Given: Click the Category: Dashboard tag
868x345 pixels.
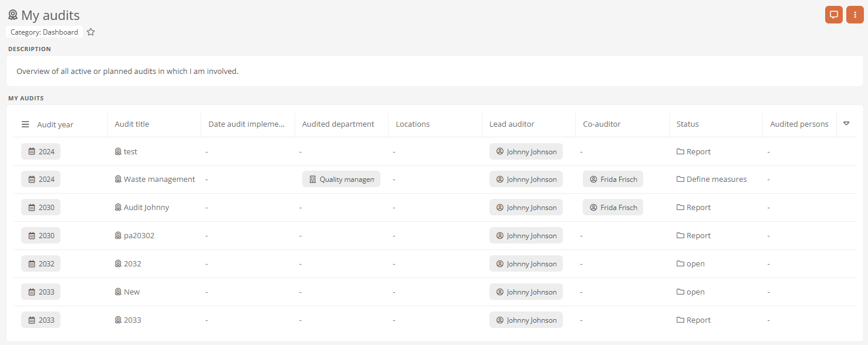Looking at the screenshot, I should click(44, 32).
